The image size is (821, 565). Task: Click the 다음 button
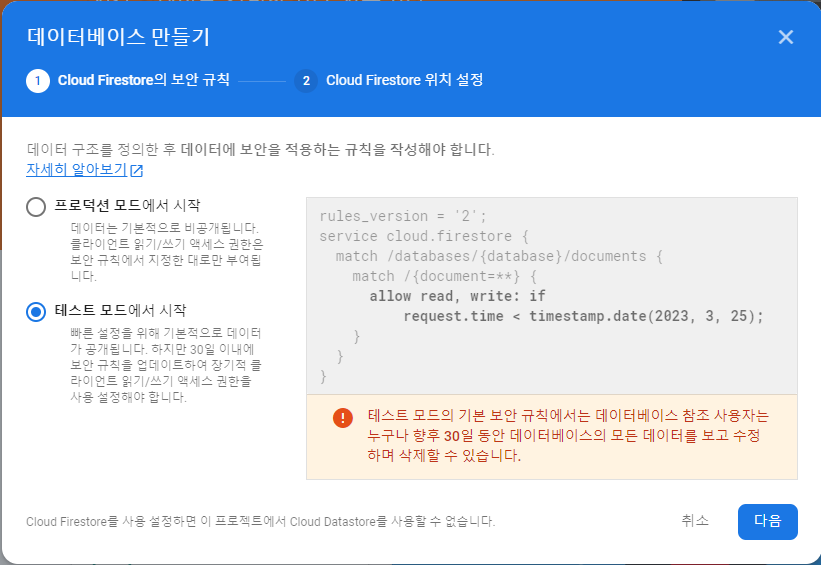tap(768, 522)
